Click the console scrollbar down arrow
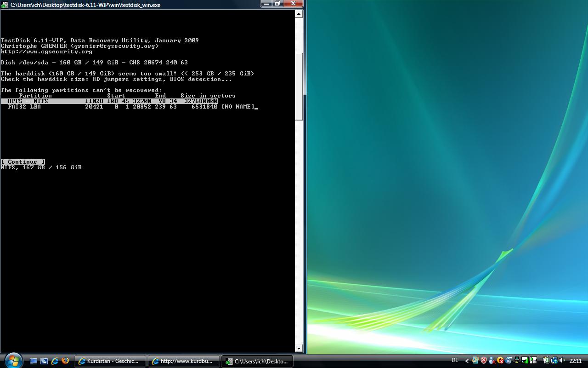The image size is (588, 368). click(x=299, y=349)
